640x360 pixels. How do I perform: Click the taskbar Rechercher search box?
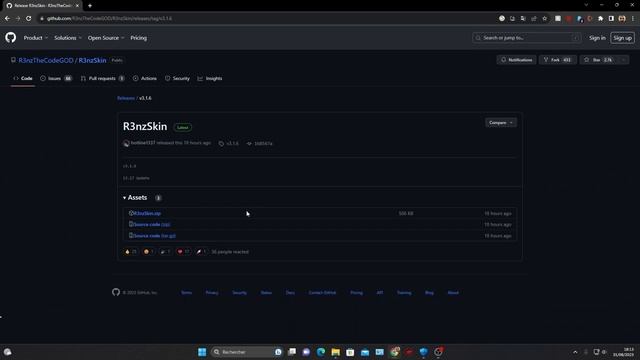pos(247,352)
